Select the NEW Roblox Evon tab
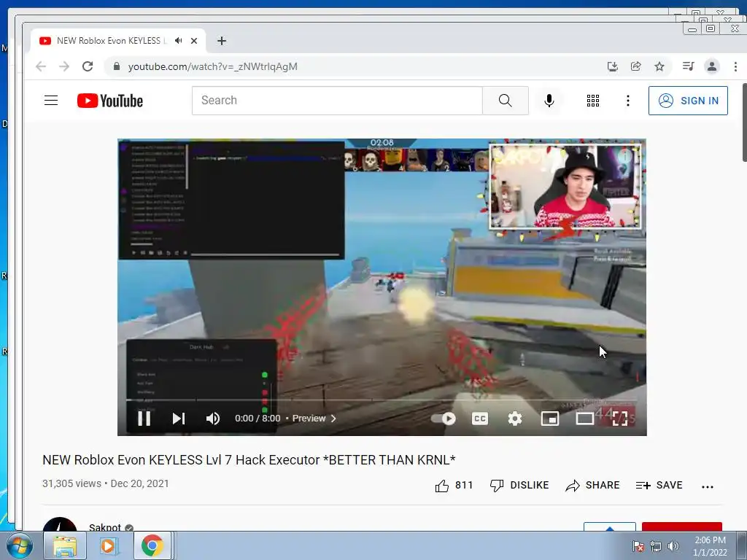The height and width of the screenshot is (560, 747). tap(118, 41)
